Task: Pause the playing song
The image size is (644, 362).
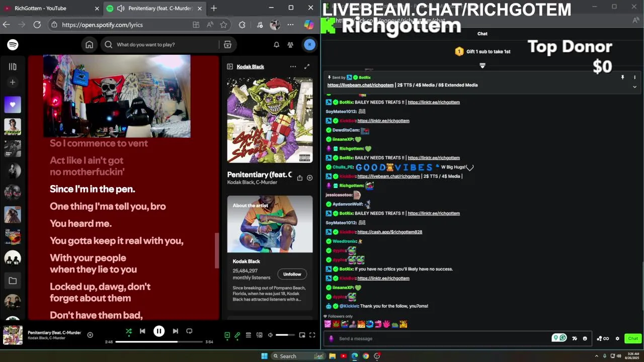Action: click(x=159, y=331)
